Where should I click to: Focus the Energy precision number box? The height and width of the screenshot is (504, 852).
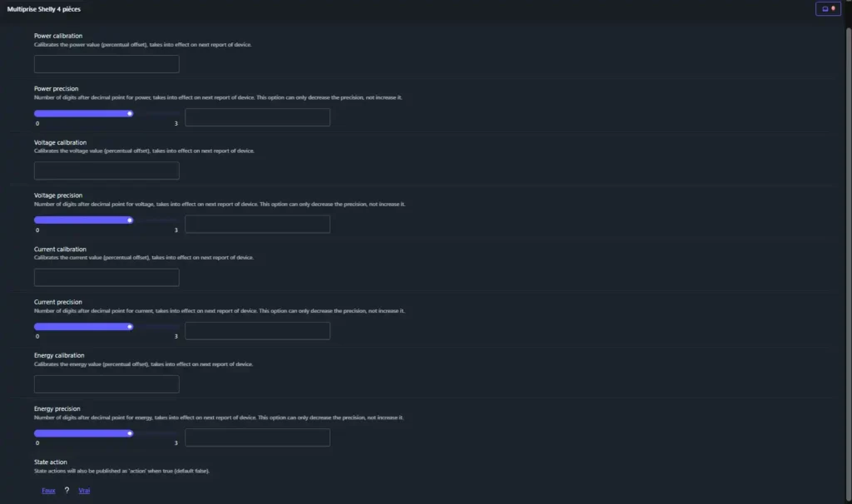click(257, 437)
